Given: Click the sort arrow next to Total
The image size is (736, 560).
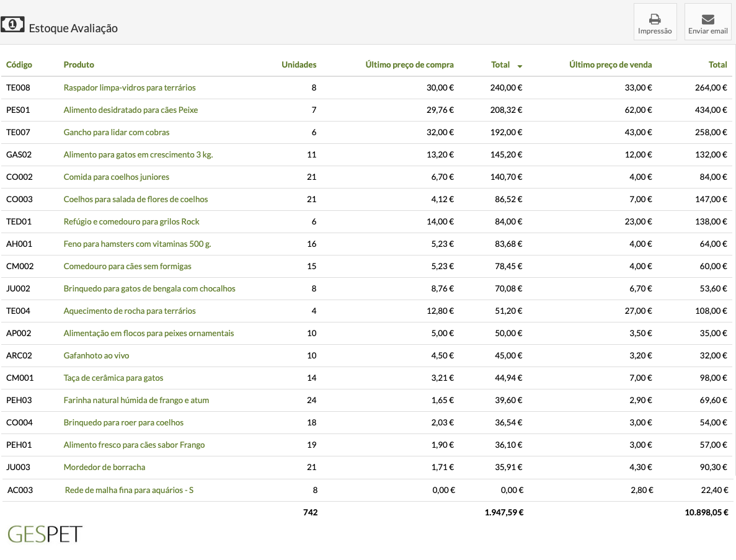Looking at the screenshot, I should (520, 66).
